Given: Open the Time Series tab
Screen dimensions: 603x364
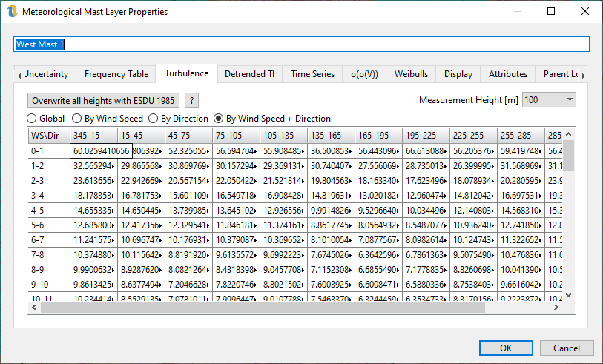Looking at the screenshot, I should [x=312, y=74].
